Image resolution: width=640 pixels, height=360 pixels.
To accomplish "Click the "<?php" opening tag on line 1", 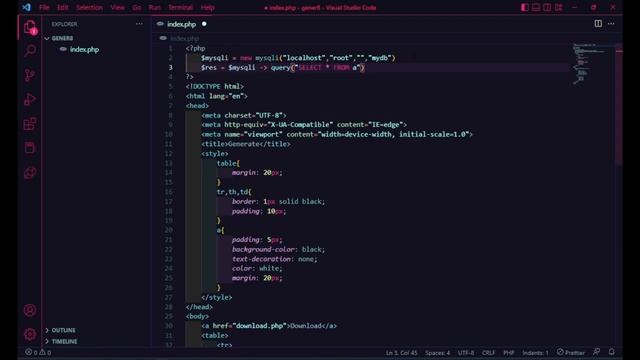I will coord(196,48).
